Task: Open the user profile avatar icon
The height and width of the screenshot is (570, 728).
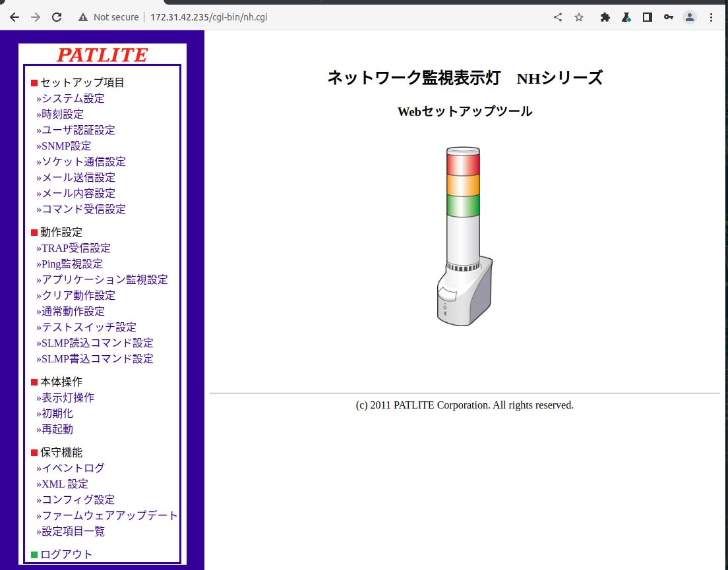Action: click(690, 17)
